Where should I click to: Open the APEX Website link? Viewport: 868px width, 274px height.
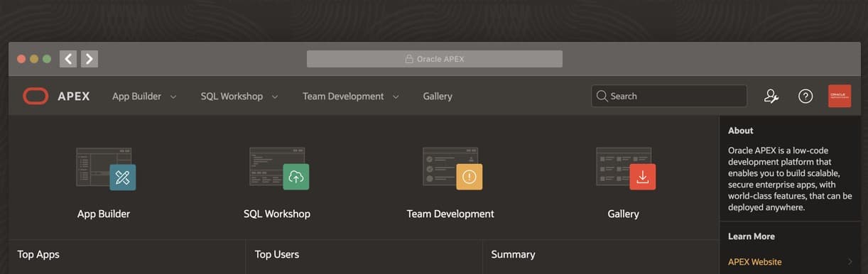754,262
